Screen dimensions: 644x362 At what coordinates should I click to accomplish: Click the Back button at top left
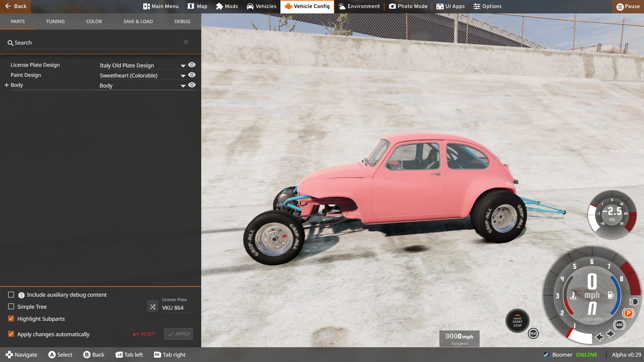point(15,6)
